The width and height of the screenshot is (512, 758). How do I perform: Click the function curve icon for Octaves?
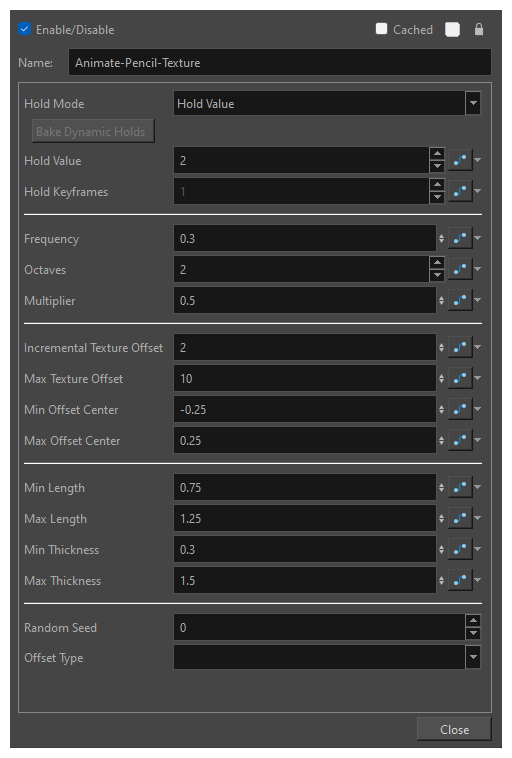[x=460, y=269]
